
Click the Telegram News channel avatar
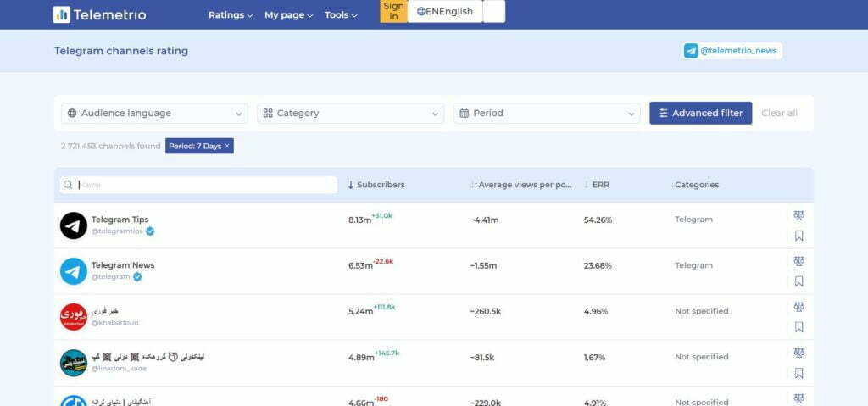tap(74, 271)
